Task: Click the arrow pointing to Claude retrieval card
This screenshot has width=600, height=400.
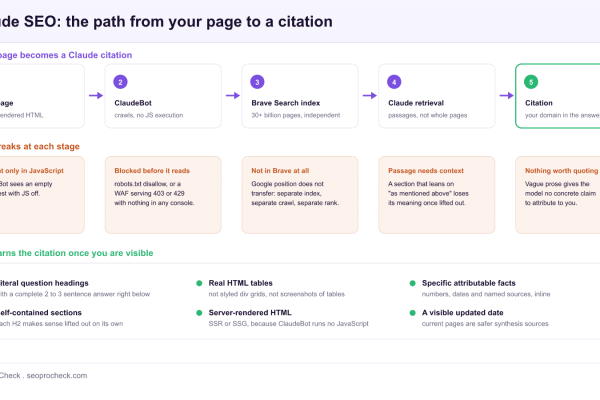Action: pos(370,95)
